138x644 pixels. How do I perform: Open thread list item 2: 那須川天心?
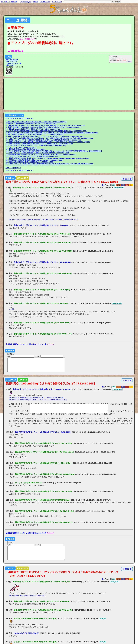point(31,124)
